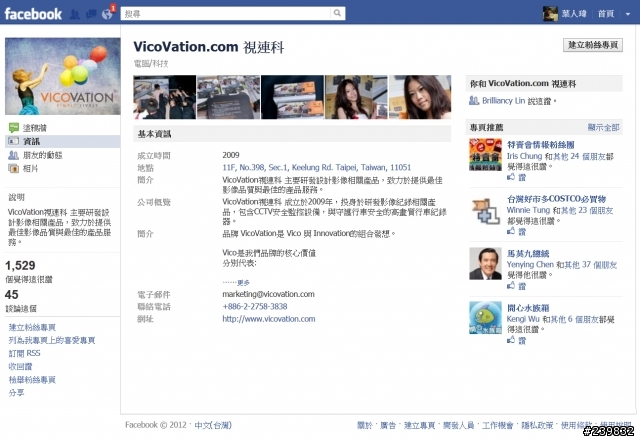Open messages icon in top bar
This screenshot has height=439, width=640.
pyautogui.click(x=91, y=14)
